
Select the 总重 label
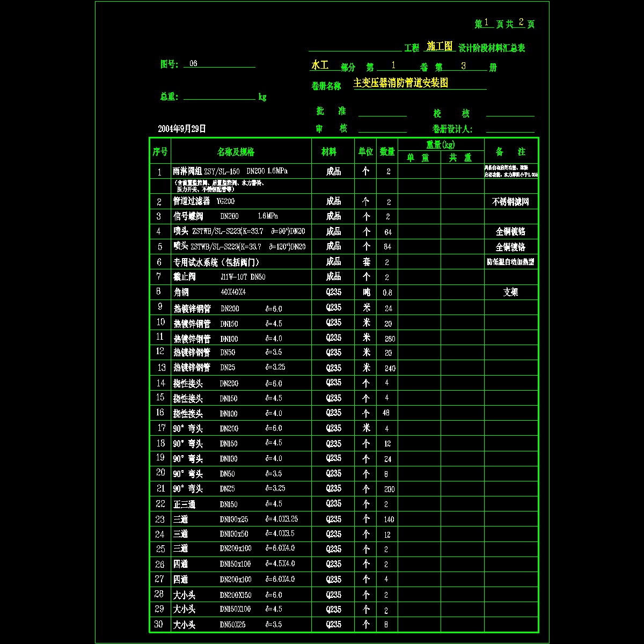169,97
